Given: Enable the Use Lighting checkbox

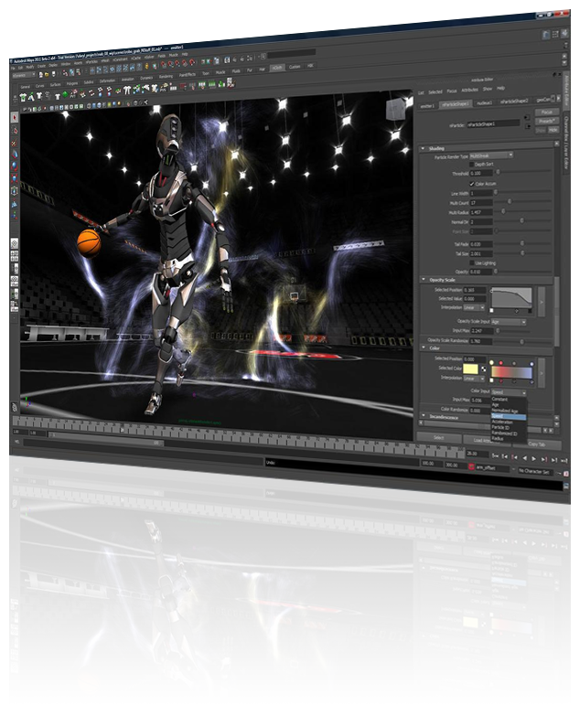Looking at the screenshot, I should coord(472,262).
